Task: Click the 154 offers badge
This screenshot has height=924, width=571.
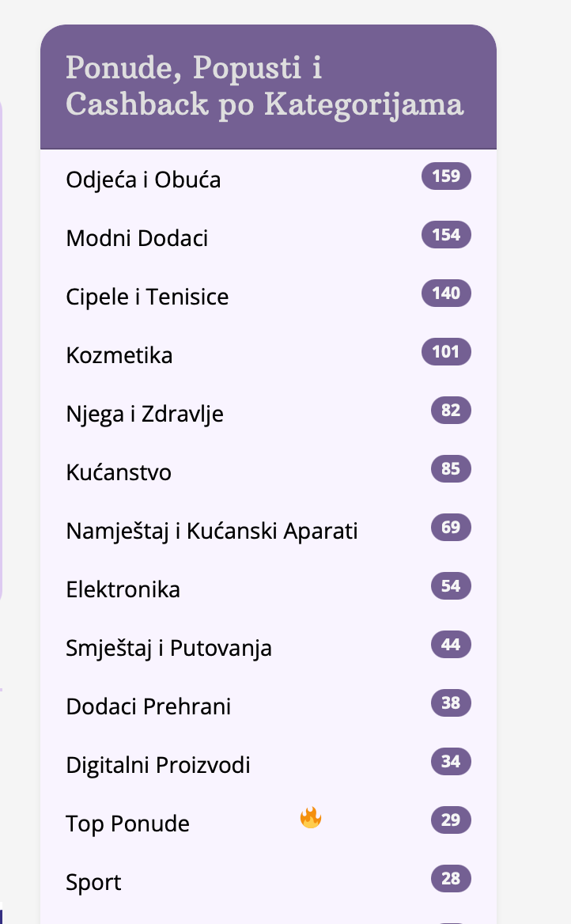Action: coord(446,235)
